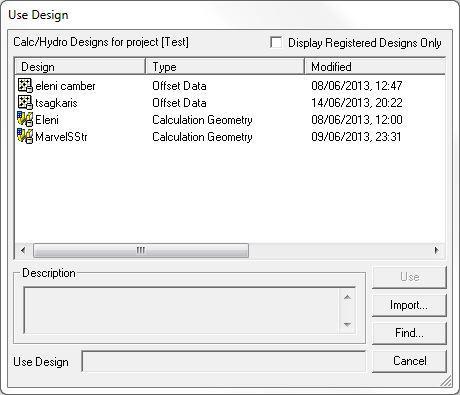Click the Description box scroll-up arrow

click(347, 297)
